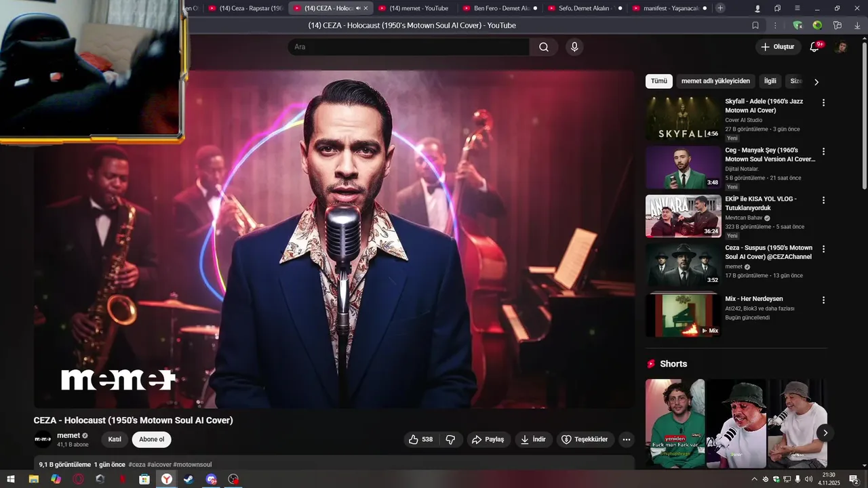Screen dimensions: 868x488
Task: Click the Katıl join button
Action: click(115, 439)
